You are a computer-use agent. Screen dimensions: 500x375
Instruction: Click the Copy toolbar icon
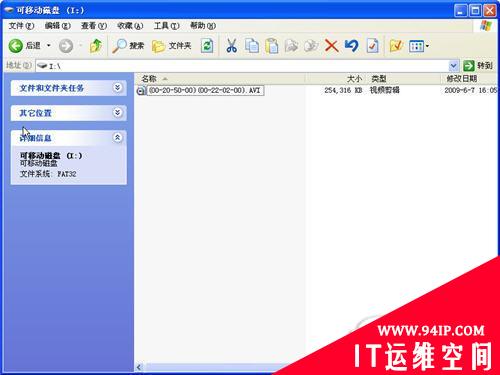(252, 46)
